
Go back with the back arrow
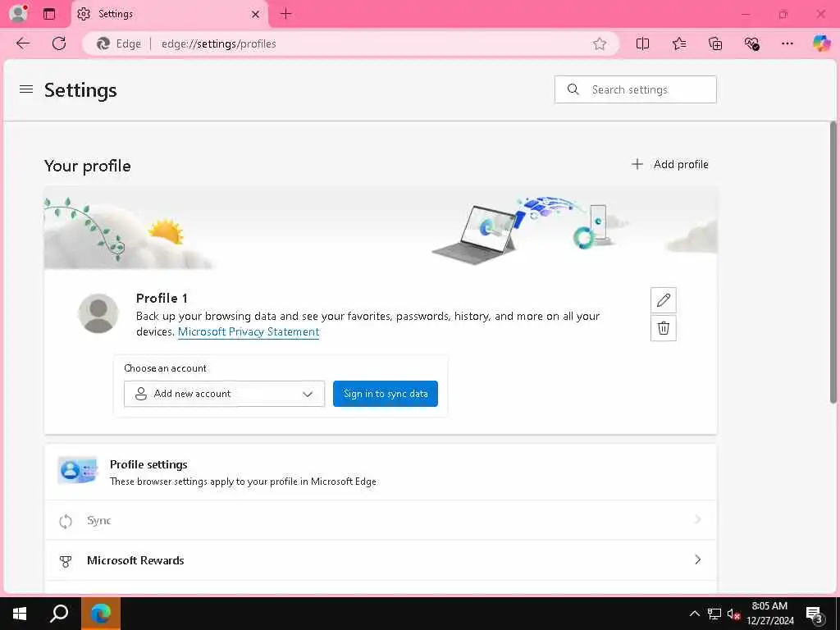coord(22,43)
